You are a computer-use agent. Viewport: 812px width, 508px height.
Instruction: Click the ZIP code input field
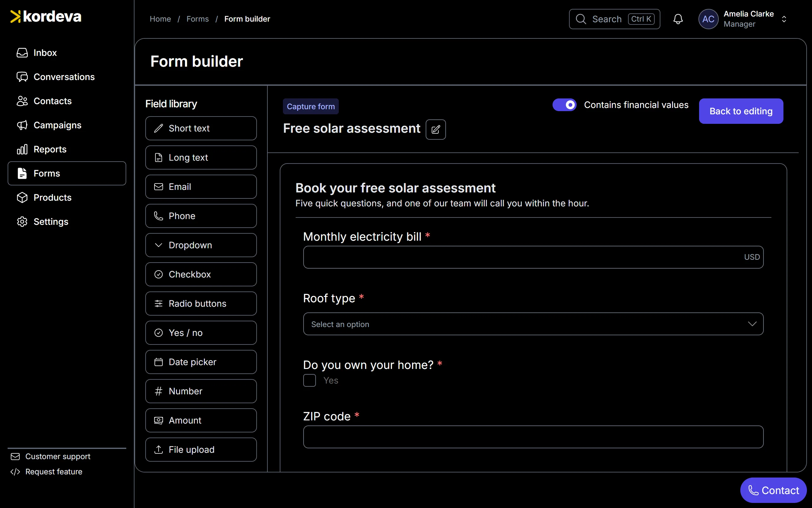533,437
